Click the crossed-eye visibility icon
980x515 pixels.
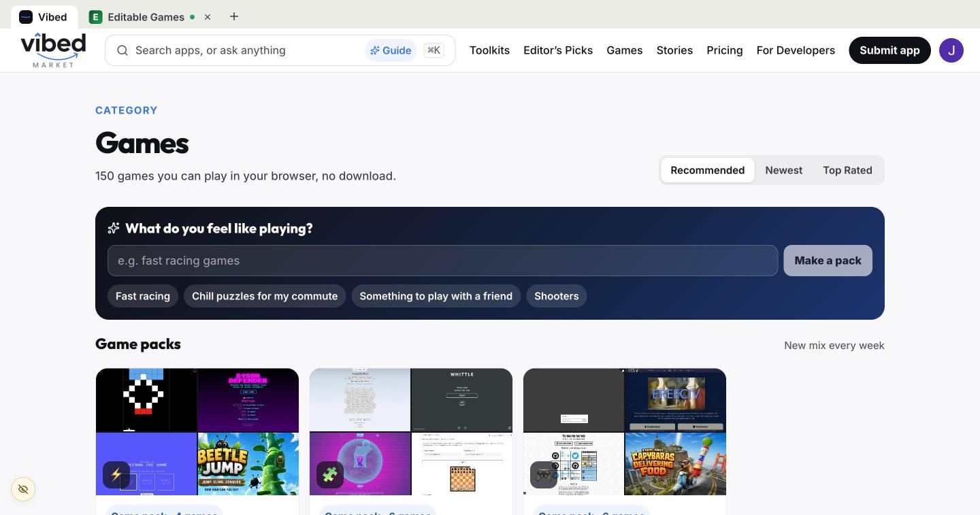tap(23, 489)
